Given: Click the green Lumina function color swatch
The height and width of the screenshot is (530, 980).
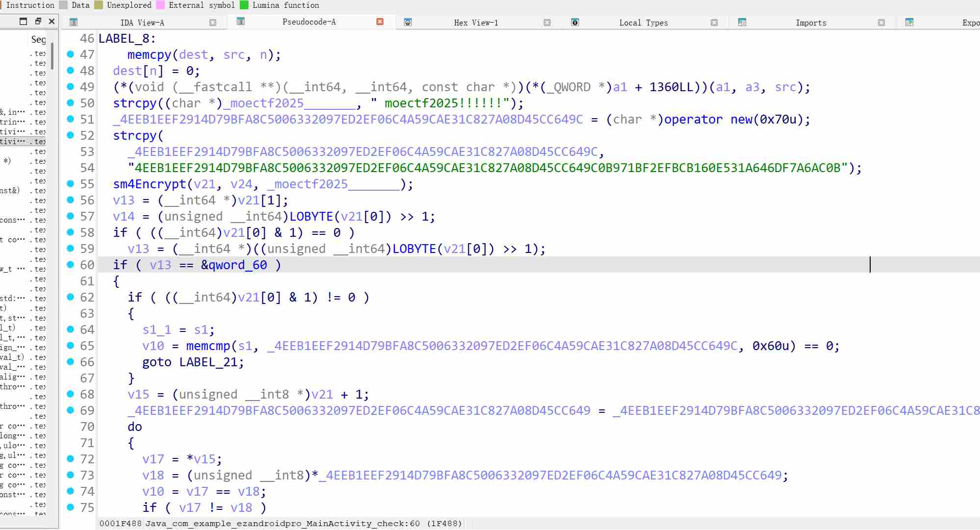Looking at the screenshot, I should [x=244, y=5].
